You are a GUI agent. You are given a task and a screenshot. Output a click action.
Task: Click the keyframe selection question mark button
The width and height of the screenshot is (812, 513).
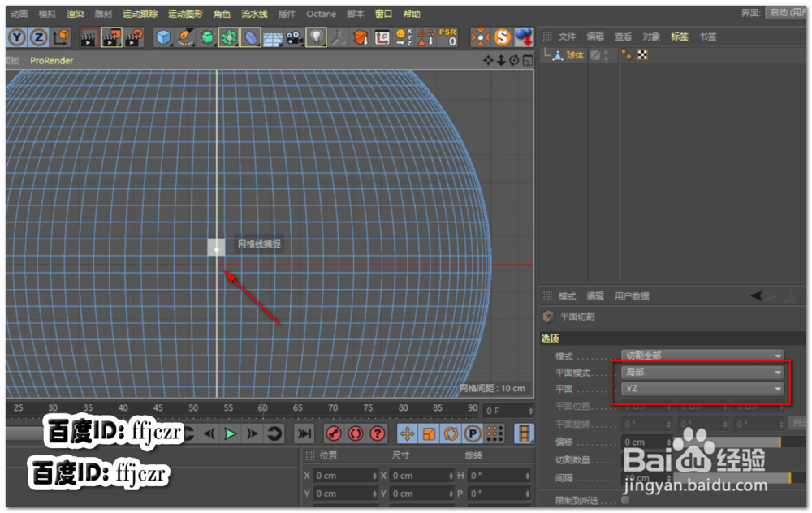point(378,433)
